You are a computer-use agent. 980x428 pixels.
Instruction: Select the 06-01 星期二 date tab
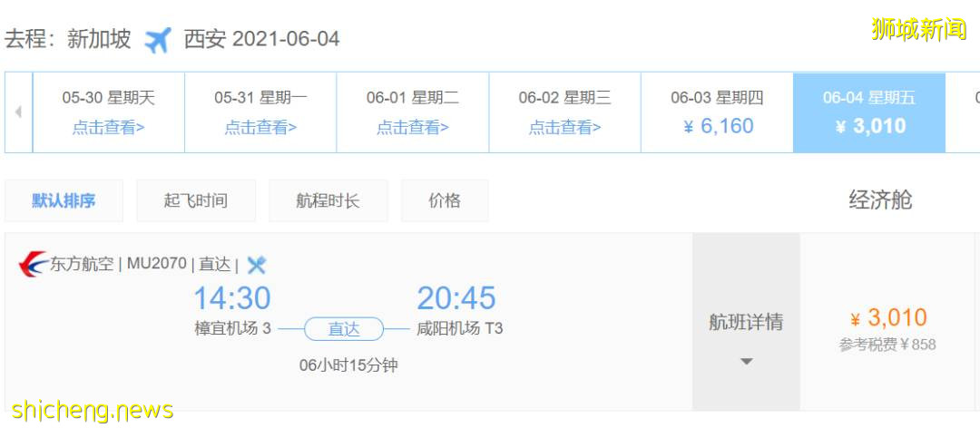pyautogui.click(x=413, y=112)
